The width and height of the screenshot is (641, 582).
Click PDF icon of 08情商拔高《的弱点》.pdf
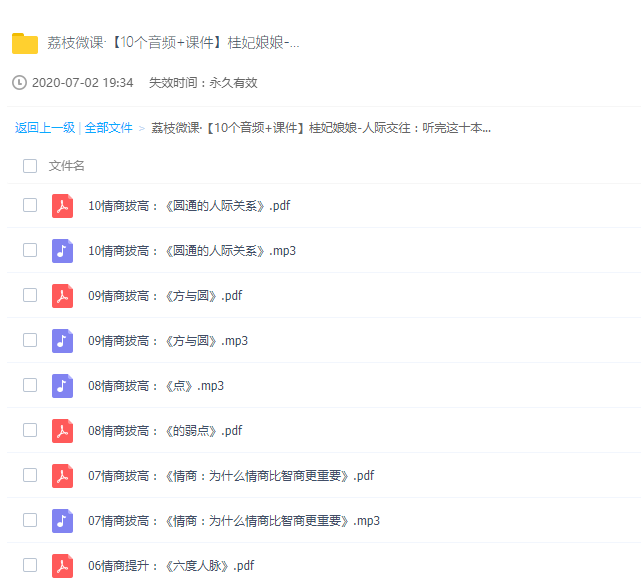[x=63, y=431]
